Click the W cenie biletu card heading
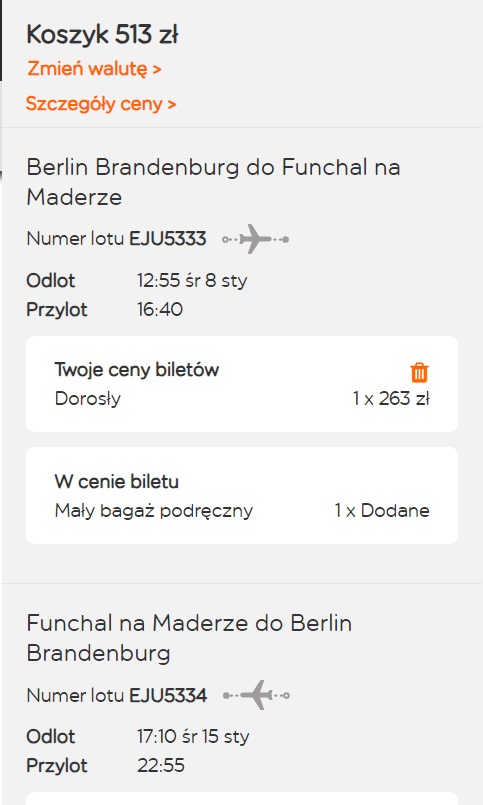The height and width of the screenshot is (805, 483). [x=117, y=482]
